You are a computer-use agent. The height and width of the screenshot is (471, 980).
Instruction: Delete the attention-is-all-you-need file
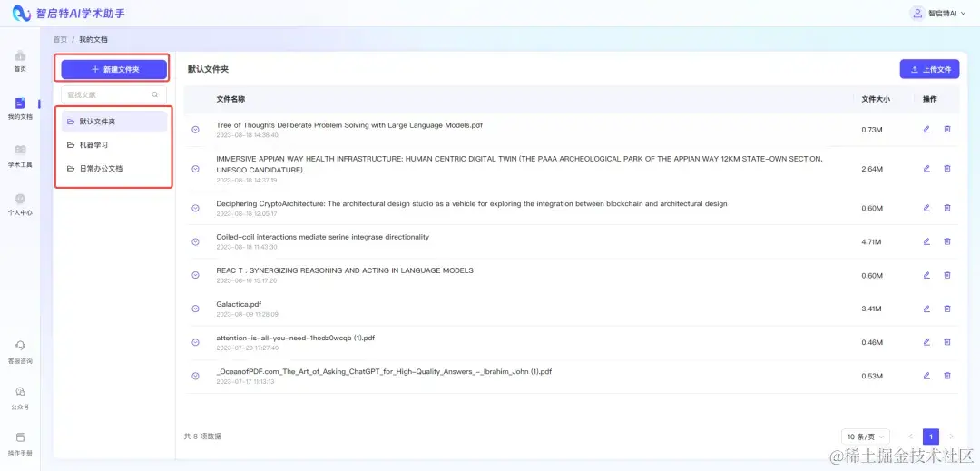click(946, 342)
